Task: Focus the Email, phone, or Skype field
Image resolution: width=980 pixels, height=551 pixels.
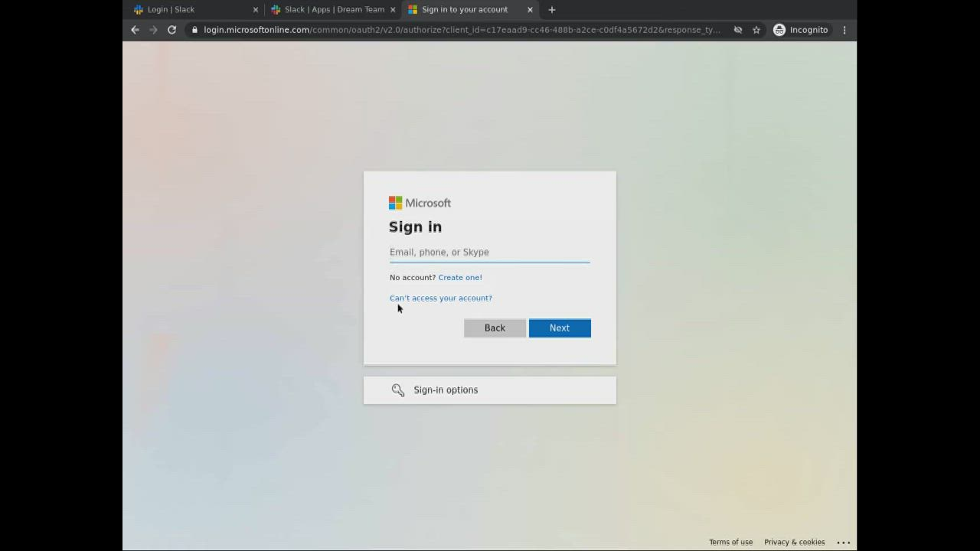Action: pos(490,253)
